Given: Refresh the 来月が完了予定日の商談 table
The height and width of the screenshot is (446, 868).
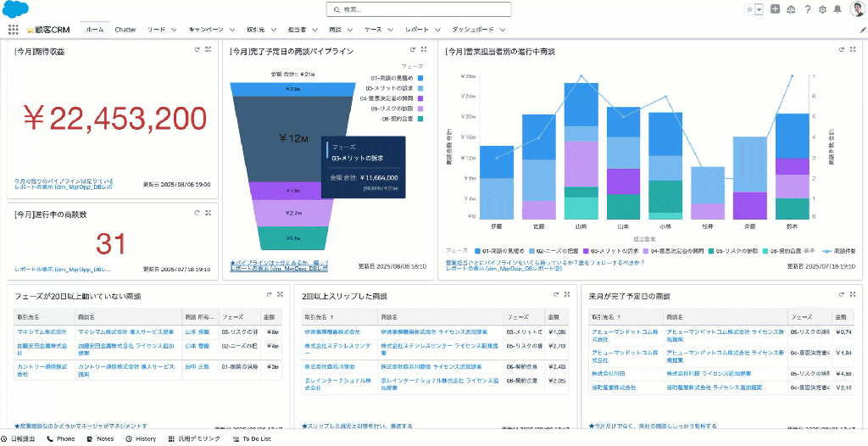Looking at the screenshot, I should [x=843, y=295].
